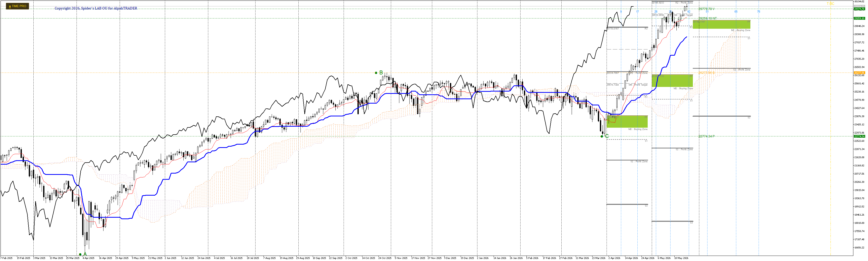The height and width of the screenshot is (261, 868).
Task: Click the 24 Oct 2025 date label
Action: [385, 258]
